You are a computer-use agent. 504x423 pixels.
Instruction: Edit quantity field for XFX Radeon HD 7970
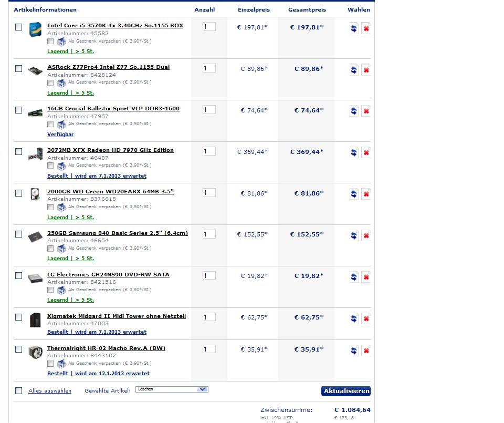tap(209, 151)
